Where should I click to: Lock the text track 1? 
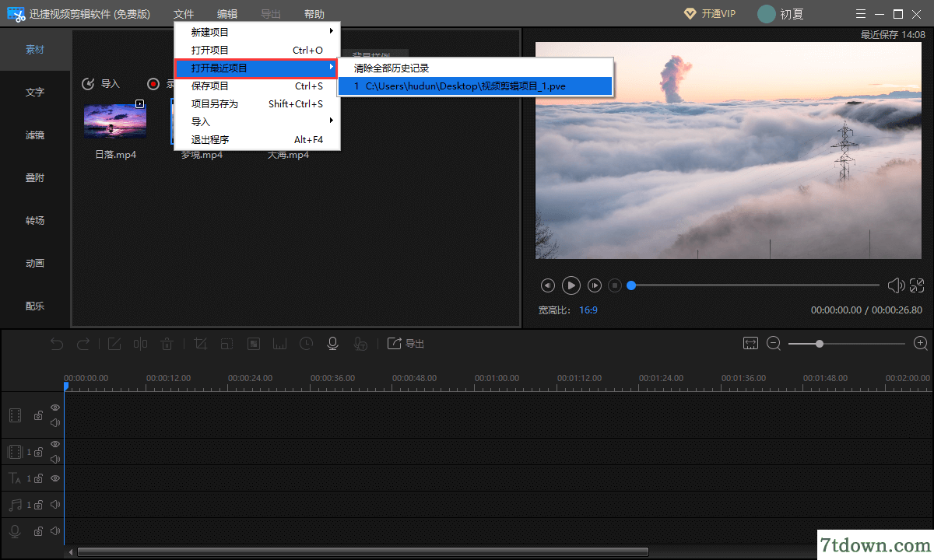click(x=38, y=479)
